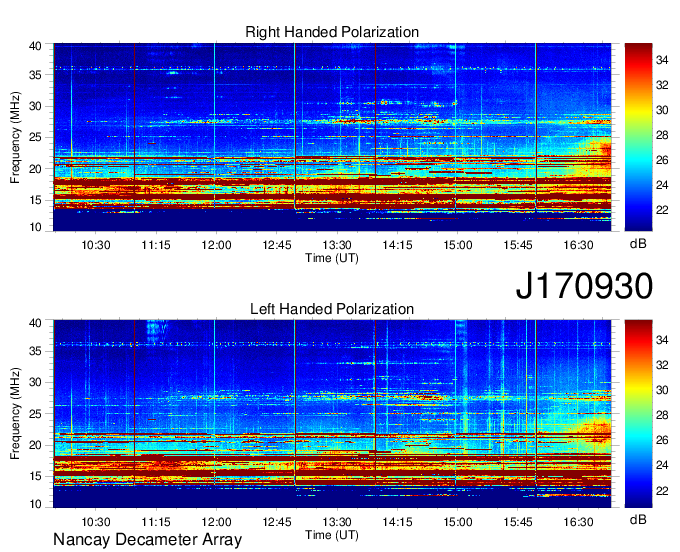680x552 pixels.
Task: Click 35 MHz frequency tick of Right Handed plot
Action: coord(35,75)
